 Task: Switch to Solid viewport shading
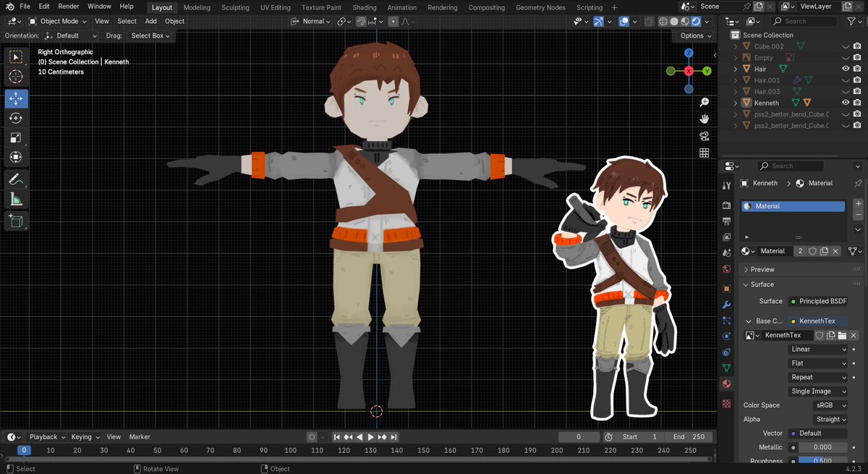click(675, 22)
